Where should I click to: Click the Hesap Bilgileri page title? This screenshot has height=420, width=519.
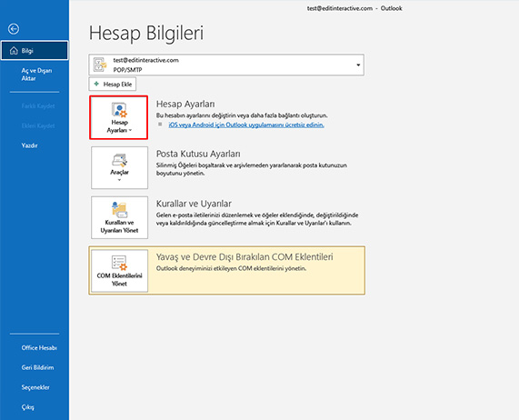[x=146, y=34]
